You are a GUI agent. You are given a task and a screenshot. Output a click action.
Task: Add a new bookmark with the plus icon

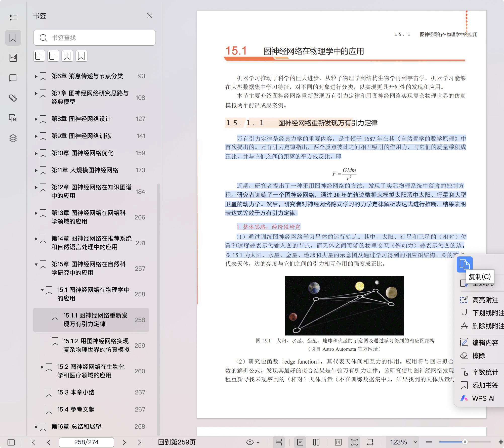[x=67, y=56]
